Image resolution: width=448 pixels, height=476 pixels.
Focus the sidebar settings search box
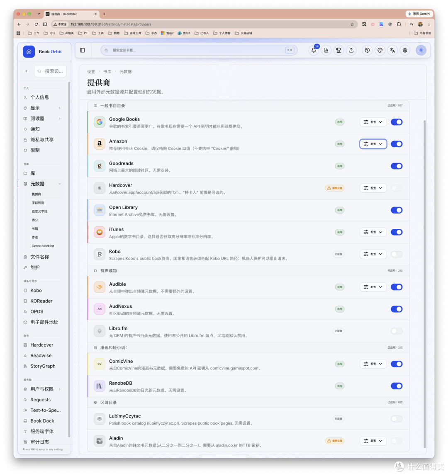coord(51,71)
